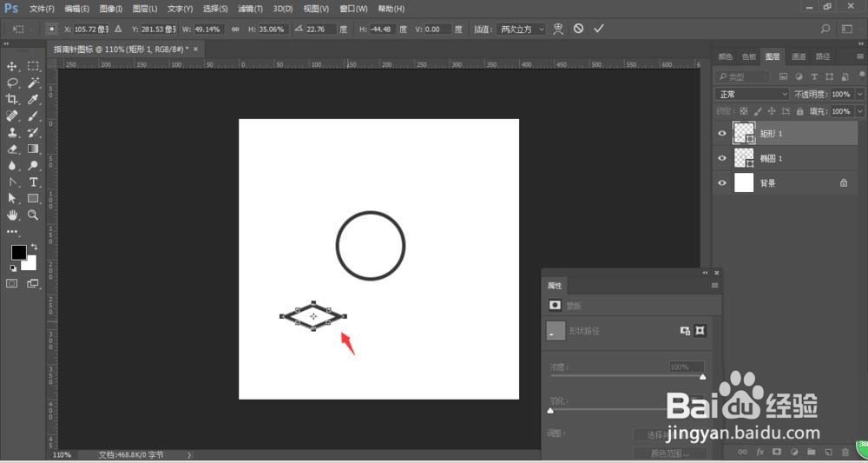
Task: Click the create new layer icon
Action: point(829,452)
